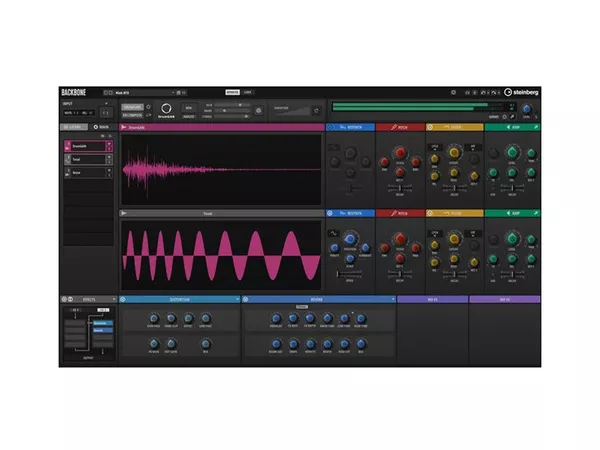Save the preset with the disk icon
The image size is (600, 450).
click(179, 93)
